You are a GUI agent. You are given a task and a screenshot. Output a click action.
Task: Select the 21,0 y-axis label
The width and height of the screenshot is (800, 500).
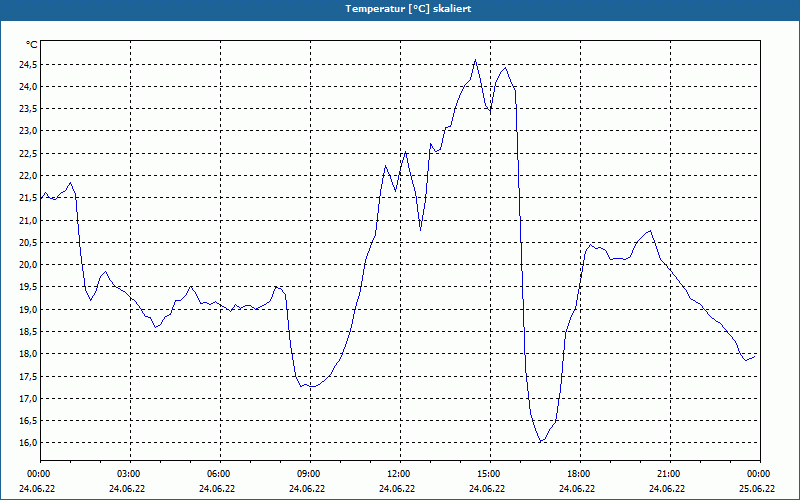[x=28, y=220]
